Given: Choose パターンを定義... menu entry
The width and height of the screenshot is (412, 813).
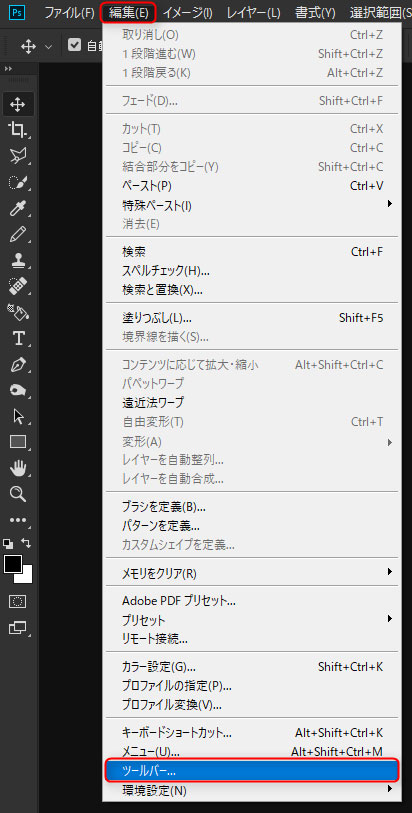Looking at the screenshot, I should 252,526.
